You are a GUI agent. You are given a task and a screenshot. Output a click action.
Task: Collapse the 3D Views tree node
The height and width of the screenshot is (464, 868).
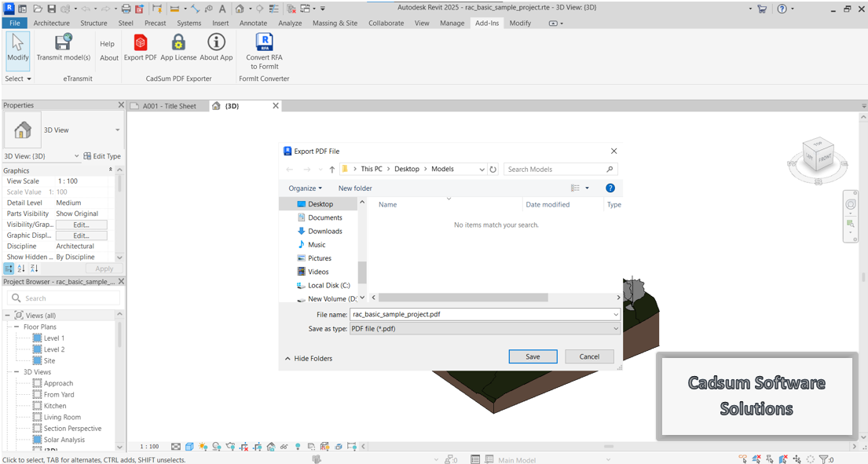16,372
